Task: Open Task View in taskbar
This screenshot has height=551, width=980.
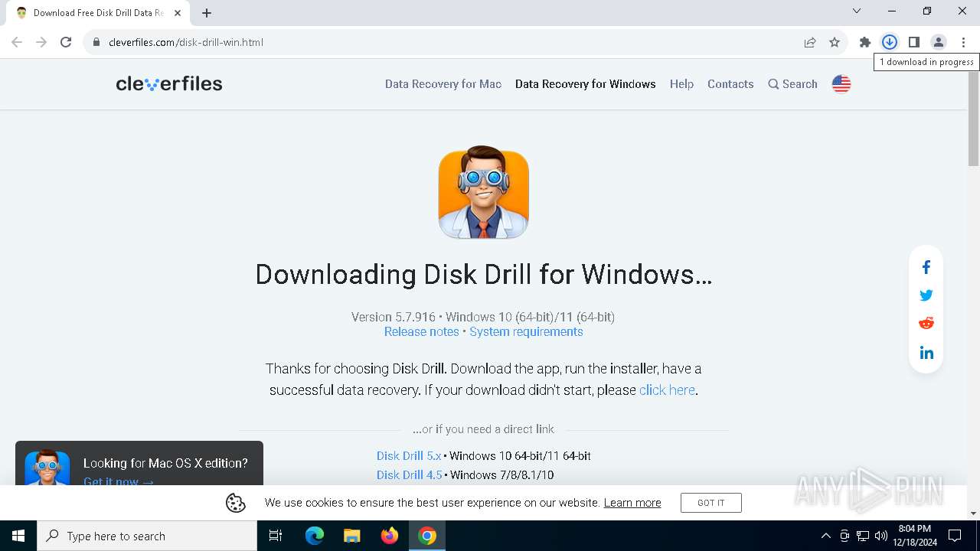Action: point(276,536)
